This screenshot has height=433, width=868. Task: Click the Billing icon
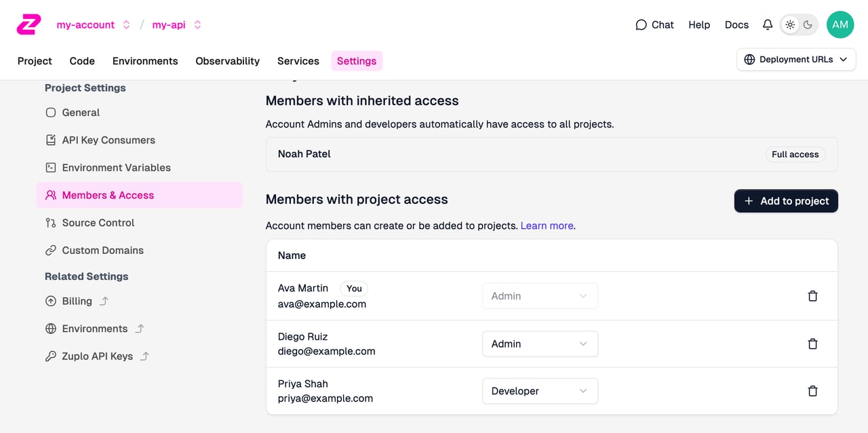pyautogui.click(x=51, y=301)
